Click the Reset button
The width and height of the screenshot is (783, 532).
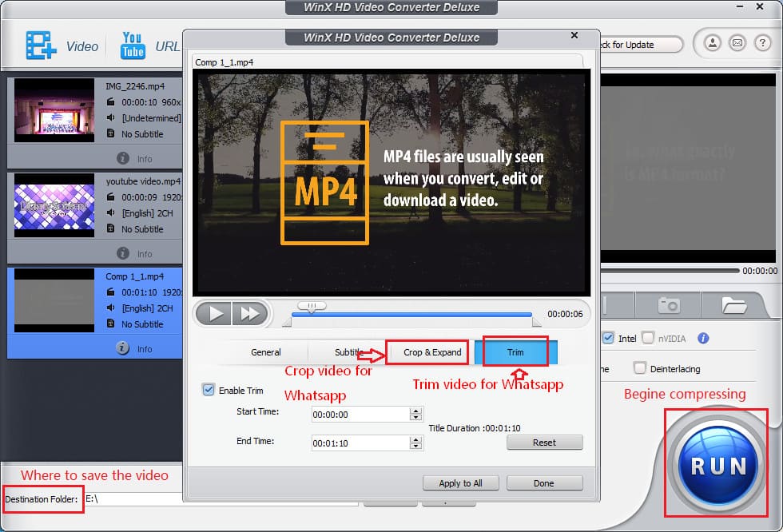tap(544, 443)
